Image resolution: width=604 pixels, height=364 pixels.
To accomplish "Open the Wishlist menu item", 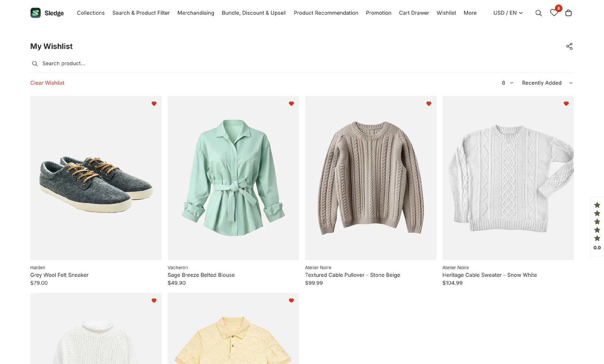I will [447, 13].
